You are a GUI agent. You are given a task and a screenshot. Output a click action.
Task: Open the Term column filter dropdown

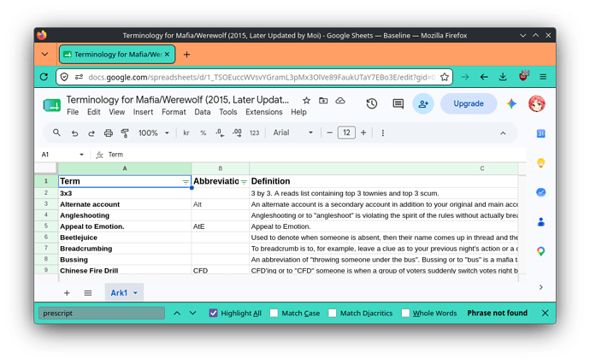pyautogui.click(x=186, y=182)
